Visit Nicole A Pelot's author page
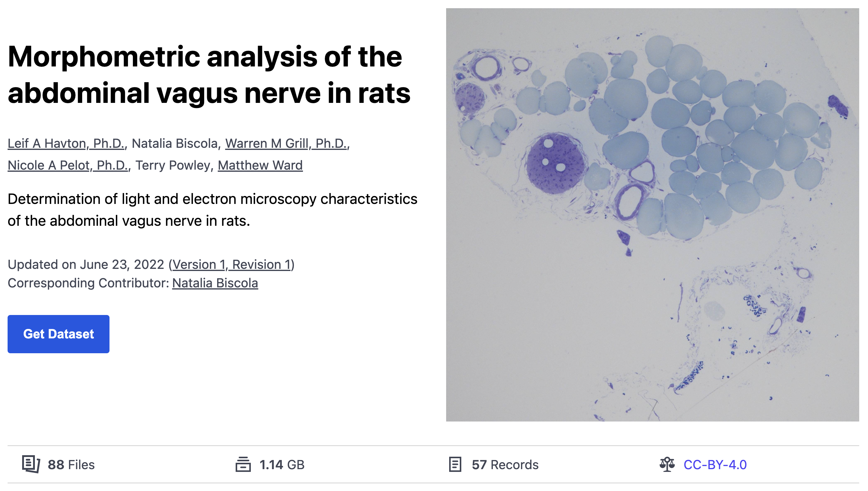868x491 pixels. (x=68, y=165)
